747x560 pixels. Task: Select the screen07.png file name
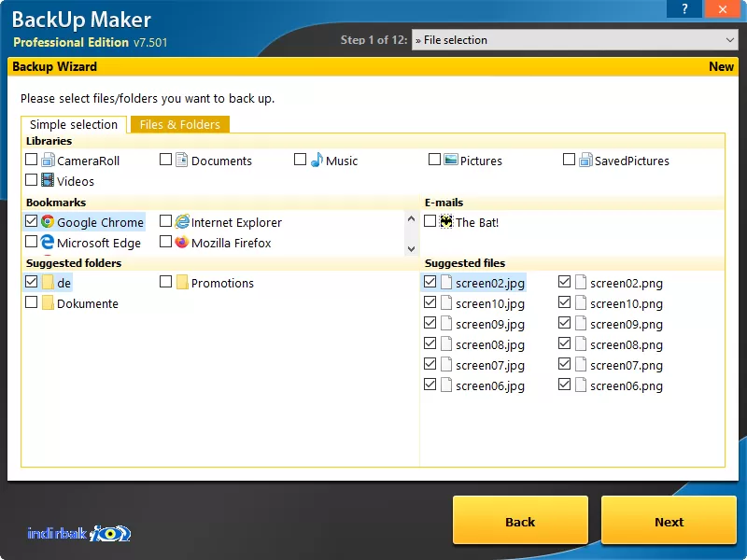pos(626,365)
